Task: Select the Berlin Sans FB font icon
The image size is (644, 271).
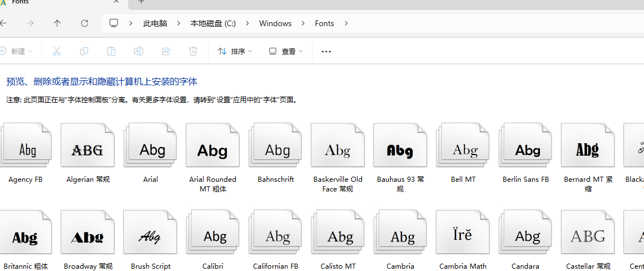Action: pos(525,146)
